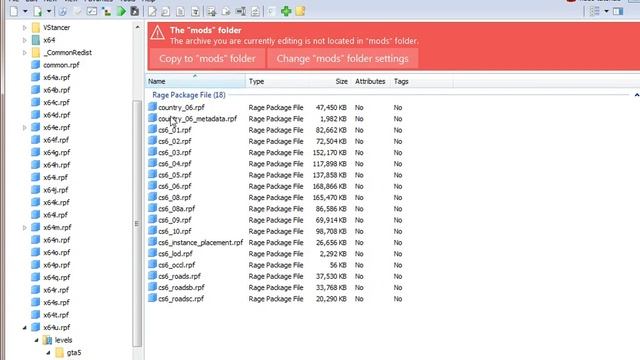The image size is (640, 360).
Task: Click the yellow folder icon of VStancer
Action: 36,27
